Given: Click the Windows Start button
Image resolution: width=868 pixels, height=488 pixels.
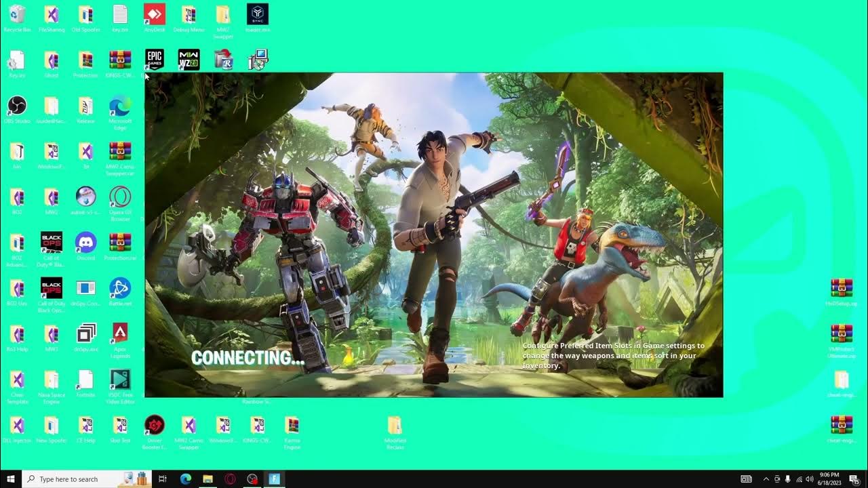Looking at the screenshot, I should coord(11,479).
